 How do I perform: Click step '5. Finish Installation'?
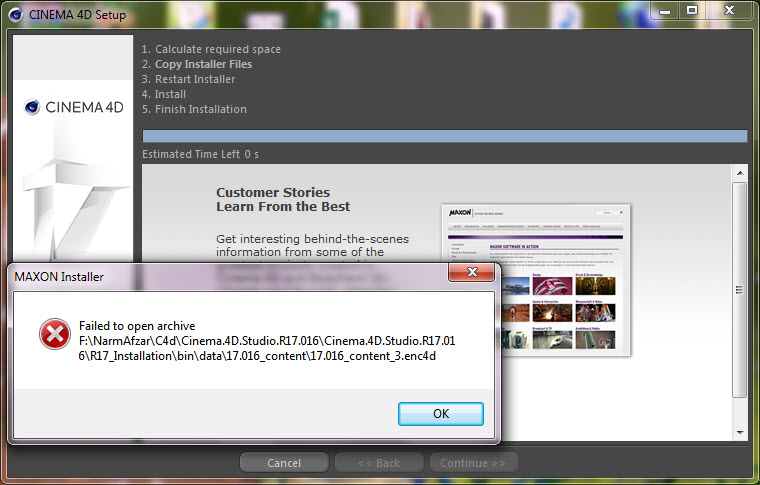pos(194,110)
